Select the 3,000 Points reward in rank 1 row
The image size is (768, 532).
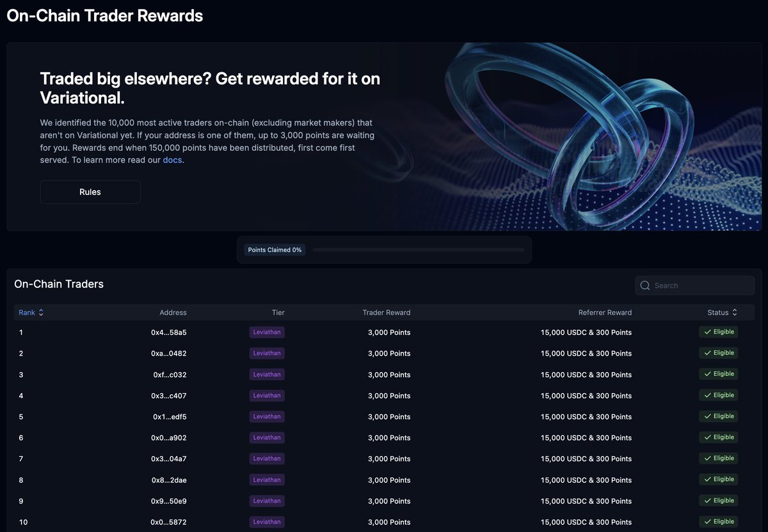click(x=389, y=332)
